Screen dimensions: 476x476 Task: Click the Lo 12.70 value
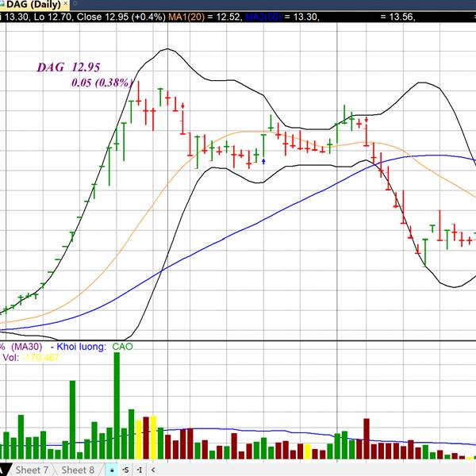(x=53, y=17)
